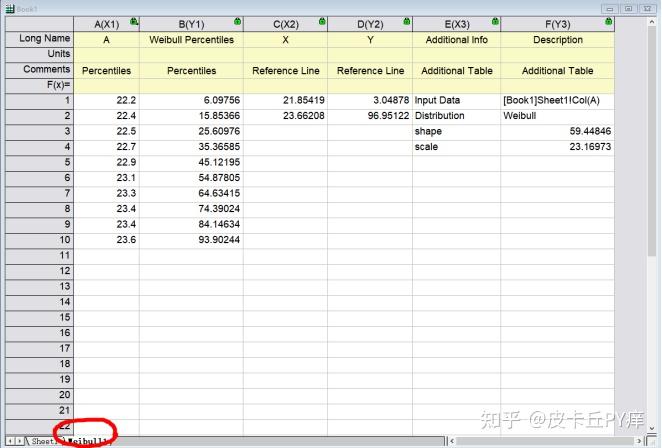Click the vertical scrollbar thumb
Screen dimensions: 662x448
click(x=653, y=141)
